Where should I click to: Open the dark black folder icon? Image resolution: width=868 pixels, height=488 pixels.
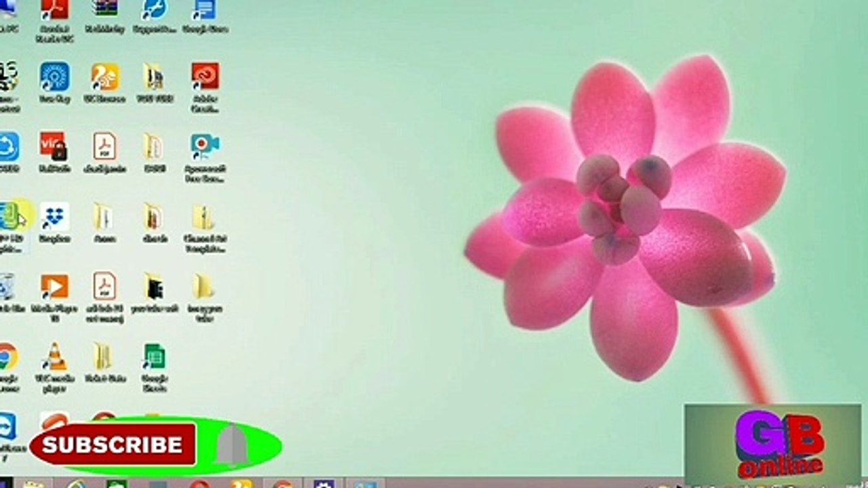pos(154,287)
